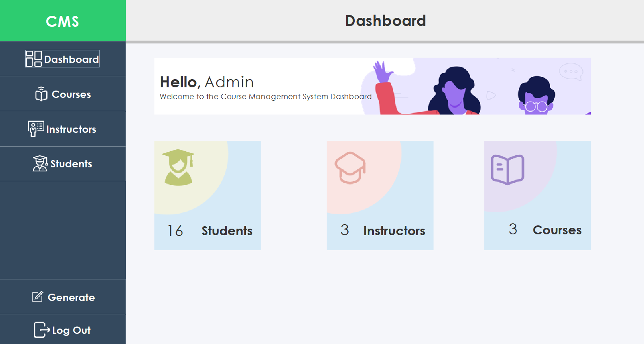The width and height of the screenshot is (644, 344).
Task: Click the Dashboard grid icon in sidebar
Action: (x=33, y=59)
